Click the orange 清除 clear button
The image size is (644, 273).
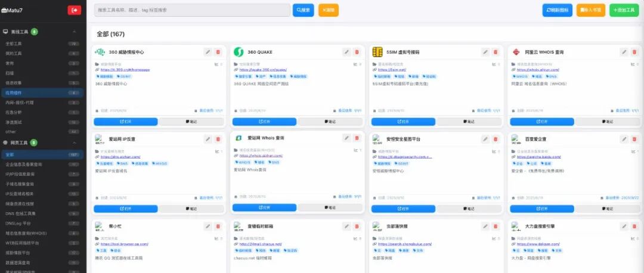coord(329,10)
